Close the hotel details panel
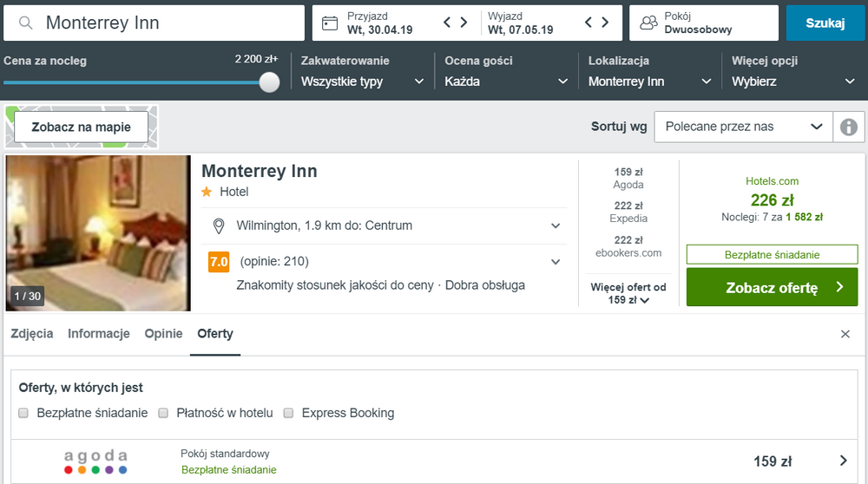This screenshot has width=868, height=484. point(845,334)
